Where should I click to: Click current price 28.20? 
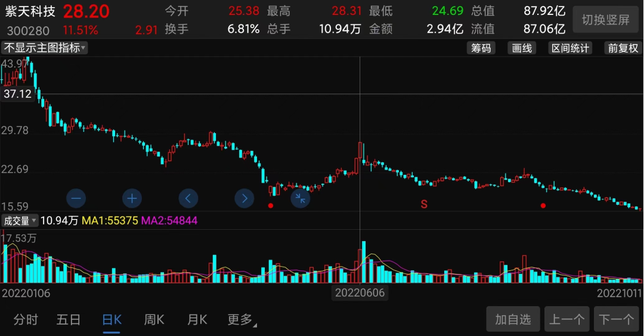86,11
